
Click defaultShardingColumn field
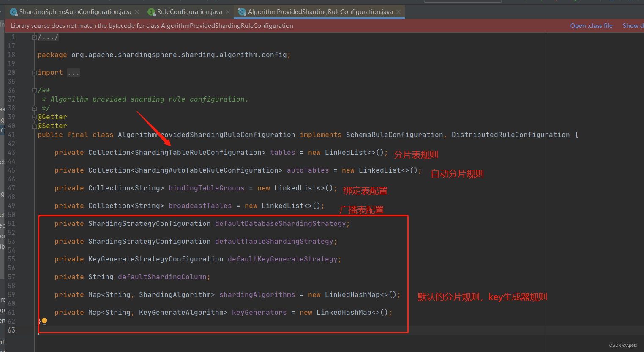[162, 277]
